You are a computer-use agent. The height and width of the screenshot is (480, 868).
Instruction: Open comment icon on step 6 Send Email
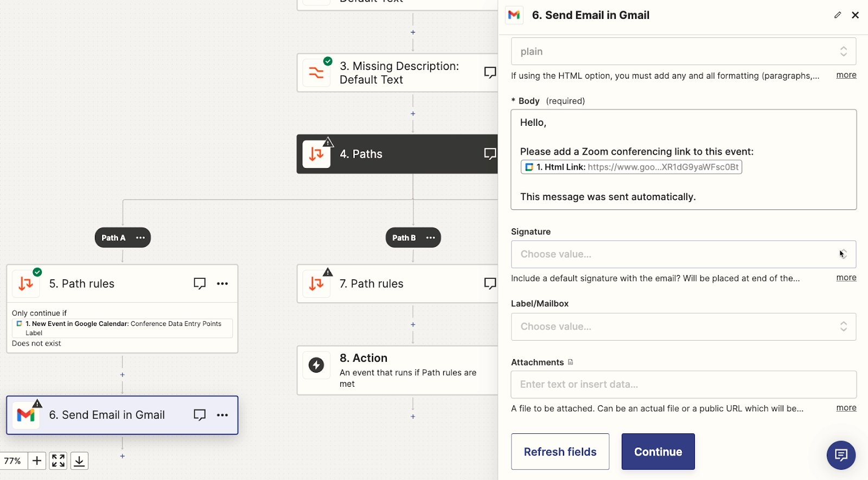tap(200, 415)
